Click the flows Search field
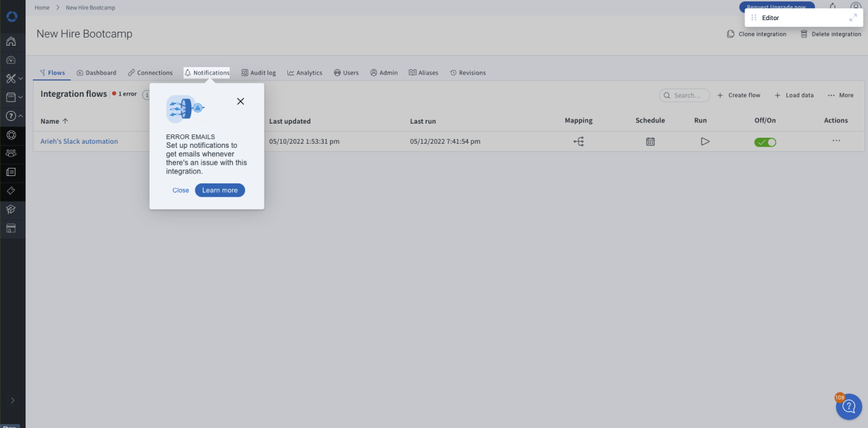868x428 pixels. click(x=685, y=95)
